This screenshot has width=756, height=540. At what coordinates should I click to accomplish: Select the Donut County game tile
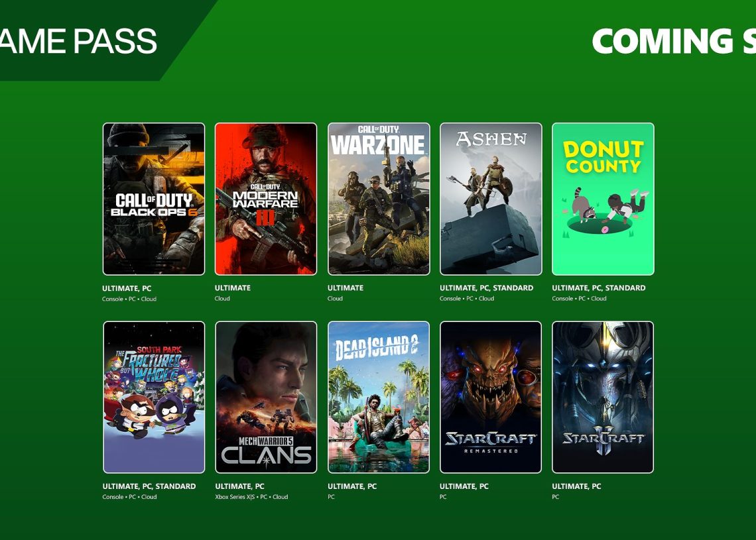click(x=603, y=199)
